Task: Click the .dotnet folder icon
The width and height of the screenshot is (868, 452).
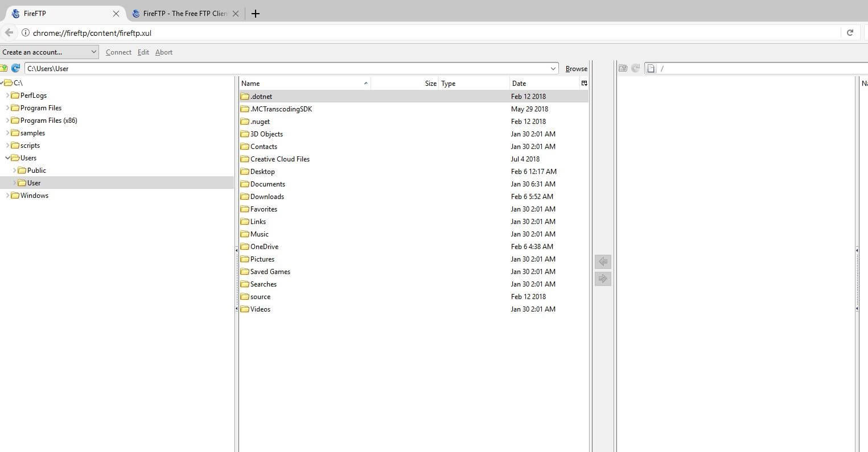Action: pyautogui.click(x=245, y=96)
